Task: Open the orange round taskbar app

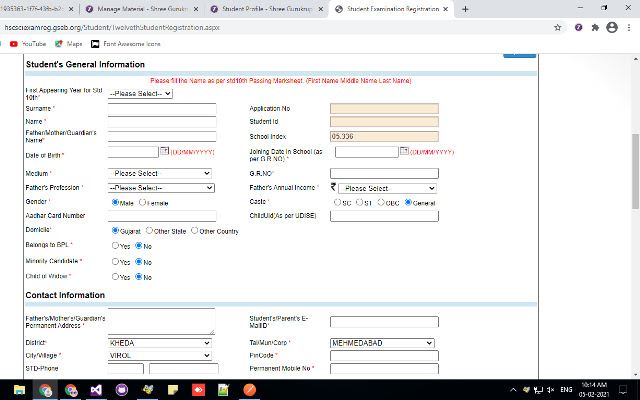Action: coord(249,390)
